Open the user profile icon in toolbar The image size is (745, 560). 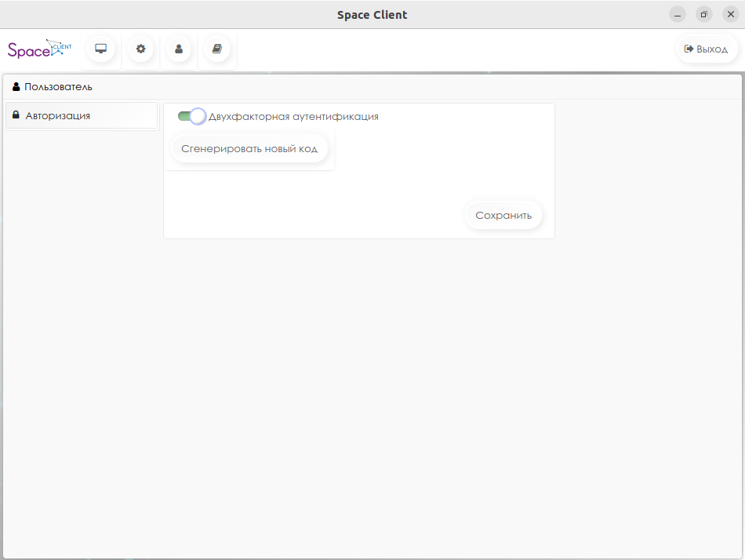[179, 49]
